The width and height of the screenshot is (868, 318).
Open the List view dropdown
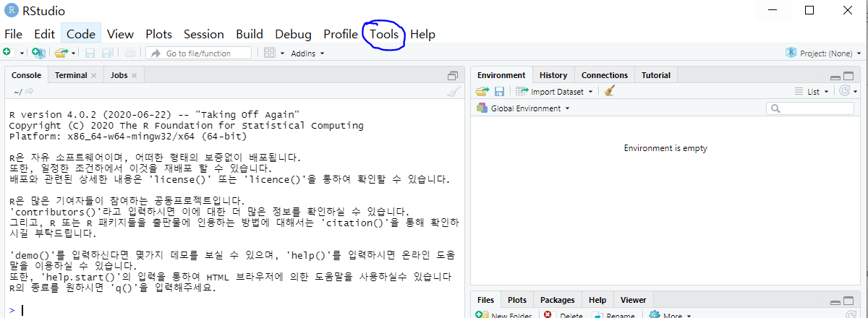click(x=811, y=92)
